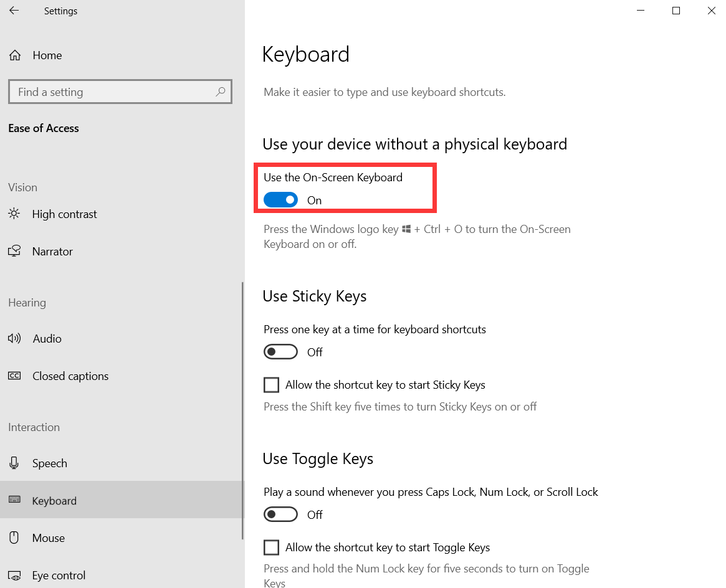
Task: Click the Keyboard icon in sidebar
Action: click(14, 500)
